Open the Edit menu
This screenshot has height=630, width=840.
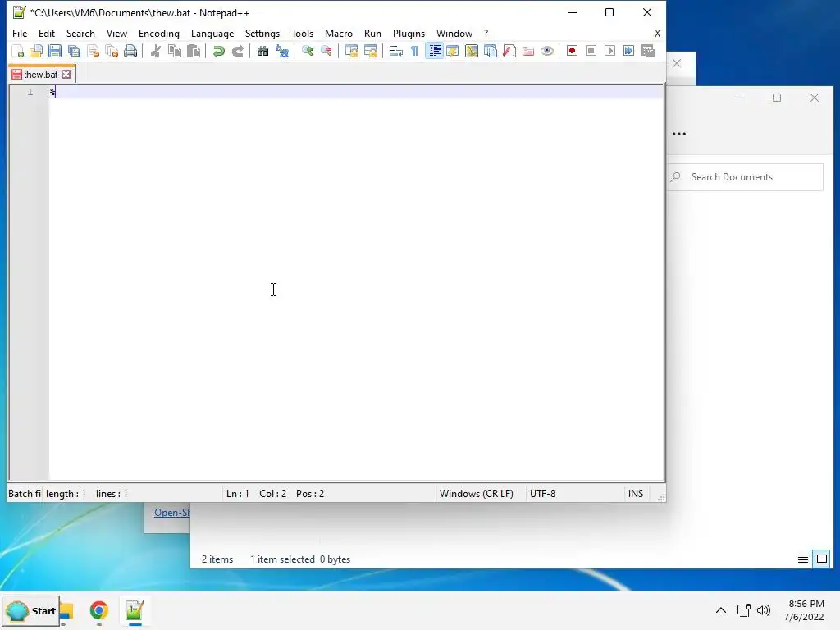tap(47, 33)
